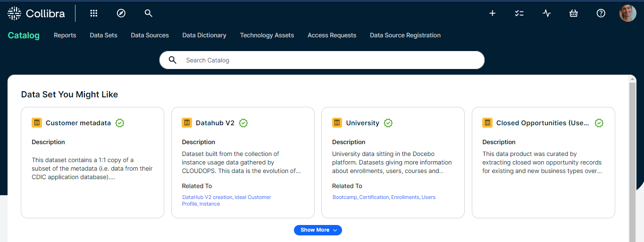Open the tasks checklist icon
This screenshot has width=644, height=242.
[519, 13]
